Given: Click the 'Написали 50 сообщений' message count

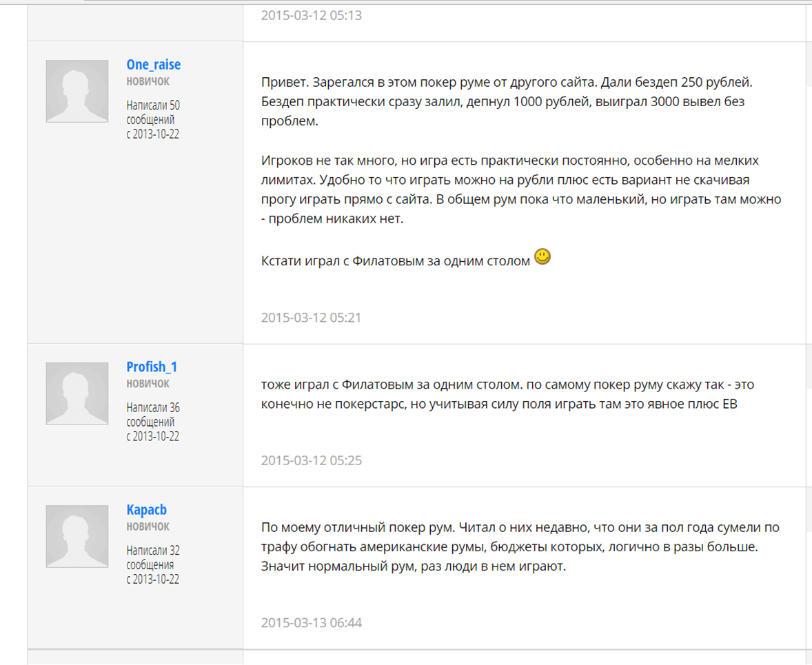Looking at the screenshot, I should coord(153,112).
